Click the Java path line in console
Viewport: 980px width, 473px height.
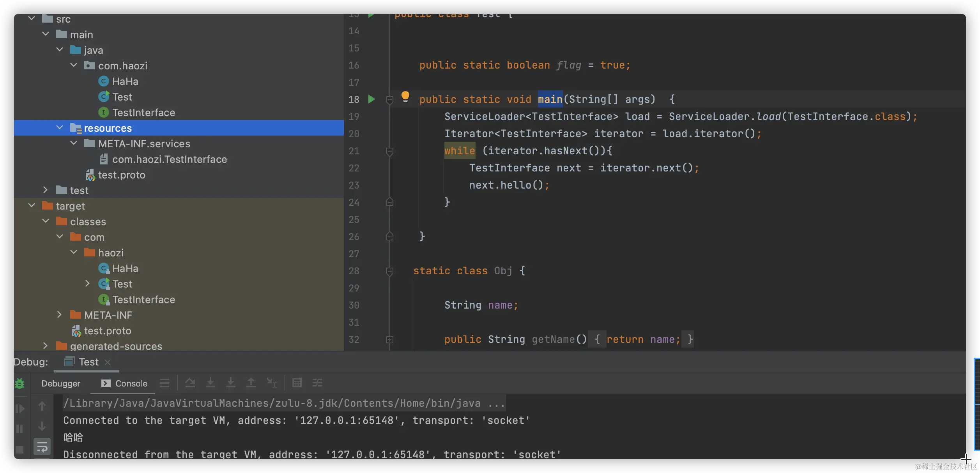(x=284, y=403)
